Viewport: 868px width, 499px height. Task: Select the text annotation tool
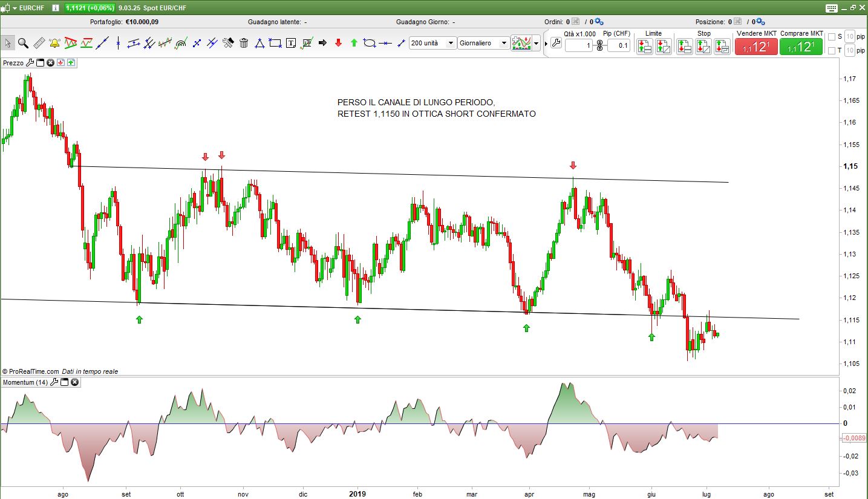(291, 43)
